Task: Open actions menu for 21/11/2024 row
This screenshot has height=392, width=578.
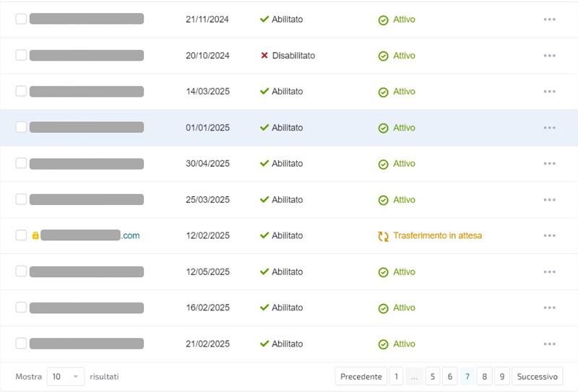Action: (549, 19)
